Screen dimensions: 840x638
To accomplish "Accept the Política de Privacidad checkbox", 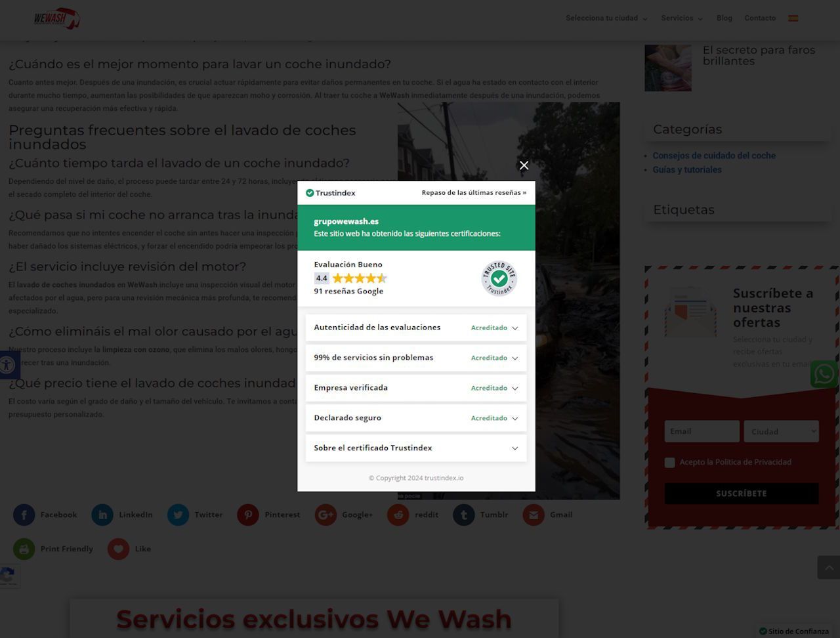I will coord(669,463).
